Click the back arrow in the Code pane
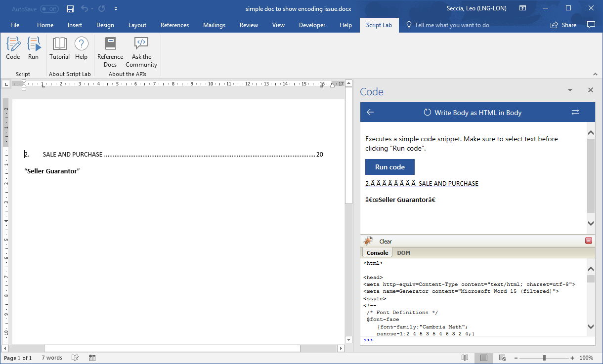This screenshot has height=364, width=603. (x=370, y=112)
